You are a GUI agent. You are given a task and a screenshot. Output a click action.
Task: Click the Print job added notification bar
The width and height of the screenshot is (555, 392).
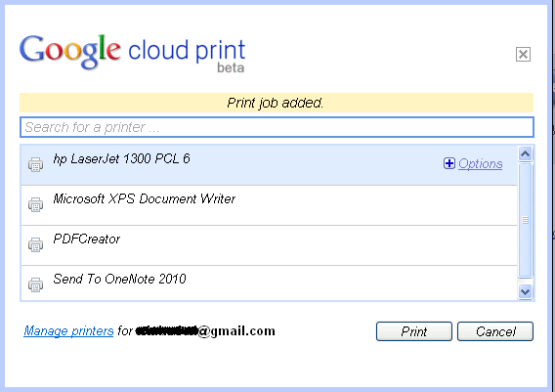pos(277,103)
